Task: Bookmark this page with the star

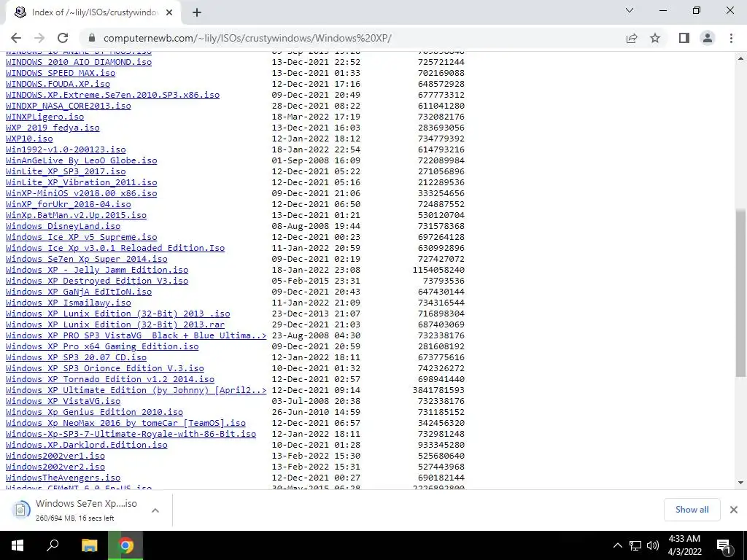Action: point(655,38)
